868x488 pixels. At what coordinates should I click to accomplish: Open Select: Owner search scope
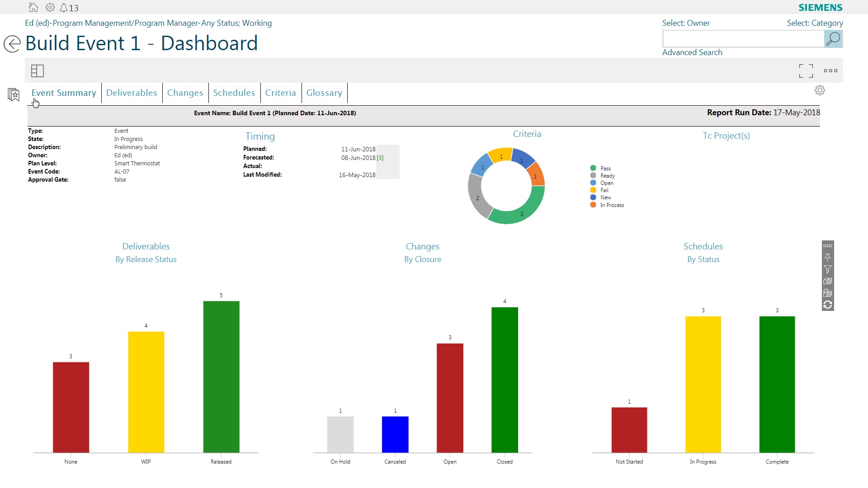[x=685, y=23]
